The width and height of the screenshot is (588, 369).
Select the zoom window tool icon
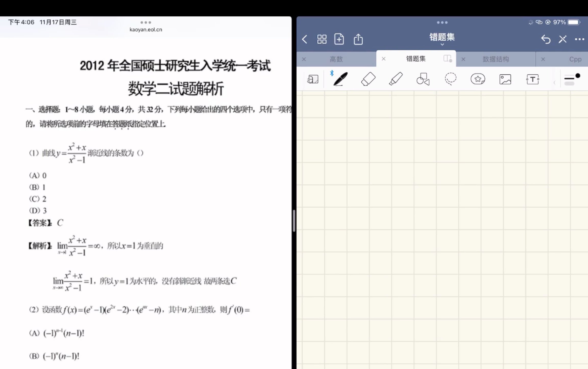(x=313, y=79)
